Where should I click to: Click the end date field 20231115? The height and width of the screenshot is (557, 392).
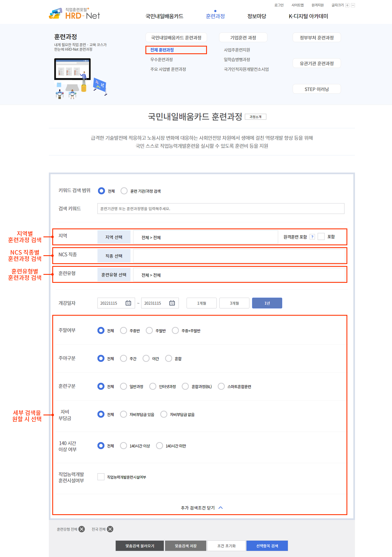[160, 303]
